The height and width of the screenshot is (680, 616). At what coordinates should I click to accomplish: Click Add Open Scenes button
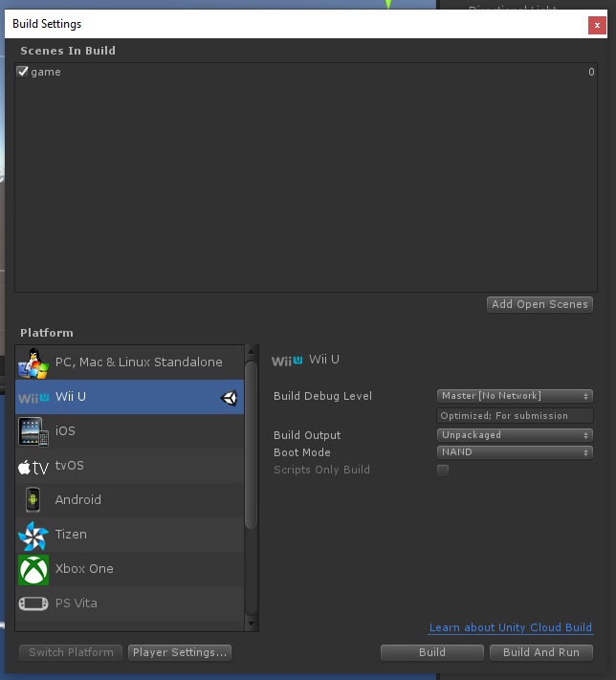539,304
